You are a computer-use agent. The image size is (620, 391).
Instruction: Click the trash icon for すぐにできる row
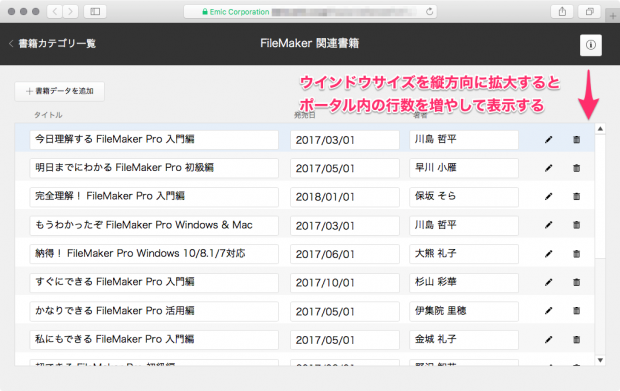(x=577, y=282)
